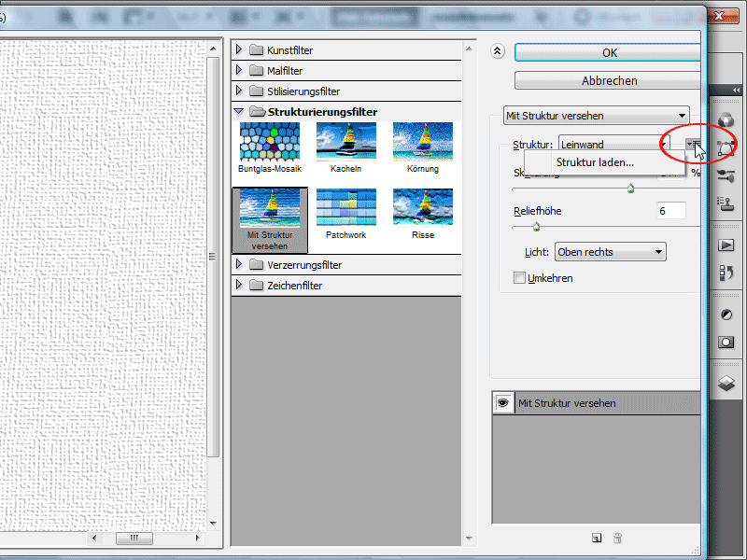The width and height of the screenshot is (747, 560).
Task: Expand the Stilisierungsfilter category
Action: point(239,91)
